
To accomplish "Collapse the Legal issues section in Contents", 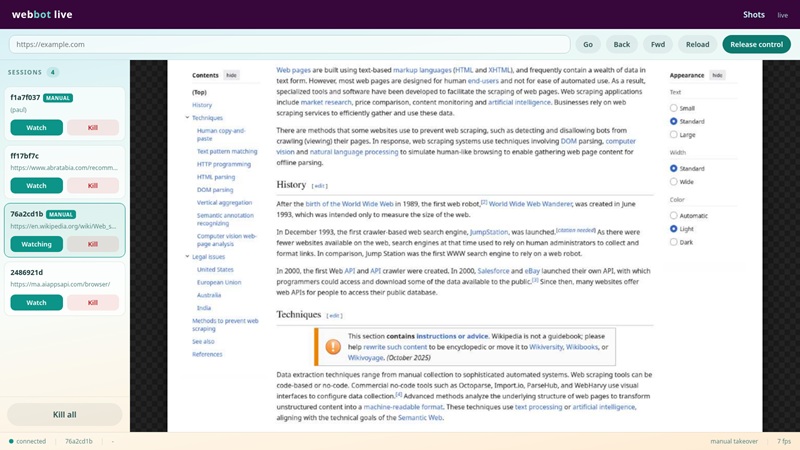I will [187, 257].
